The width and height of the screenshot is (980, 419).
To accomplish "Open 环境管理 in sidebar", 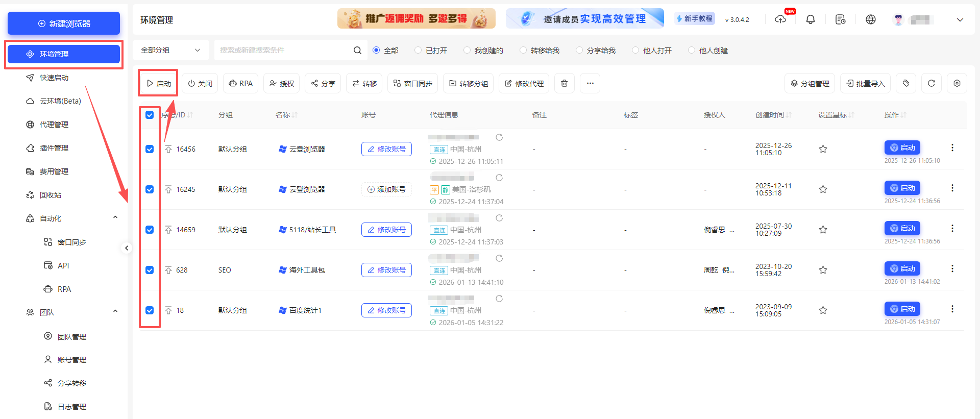I will (x=64, y=54).
